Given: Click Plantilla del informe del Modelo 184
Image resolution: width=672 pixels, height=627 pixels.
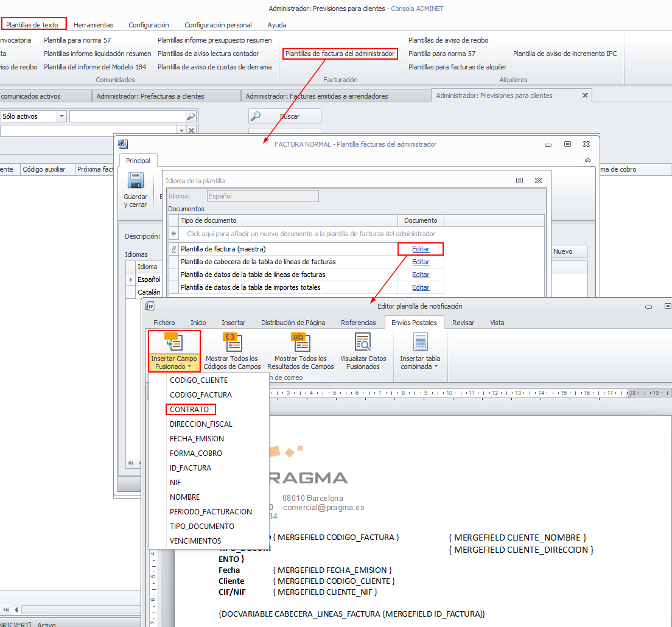Looking at the screenshot, I should [95, 67].
